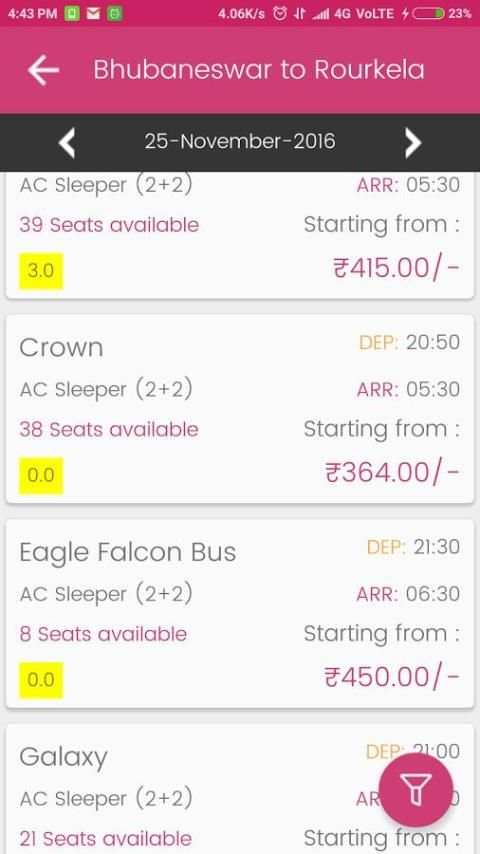
Task: Tap the alarm clock status icon
Action: [x=280, y=14]
